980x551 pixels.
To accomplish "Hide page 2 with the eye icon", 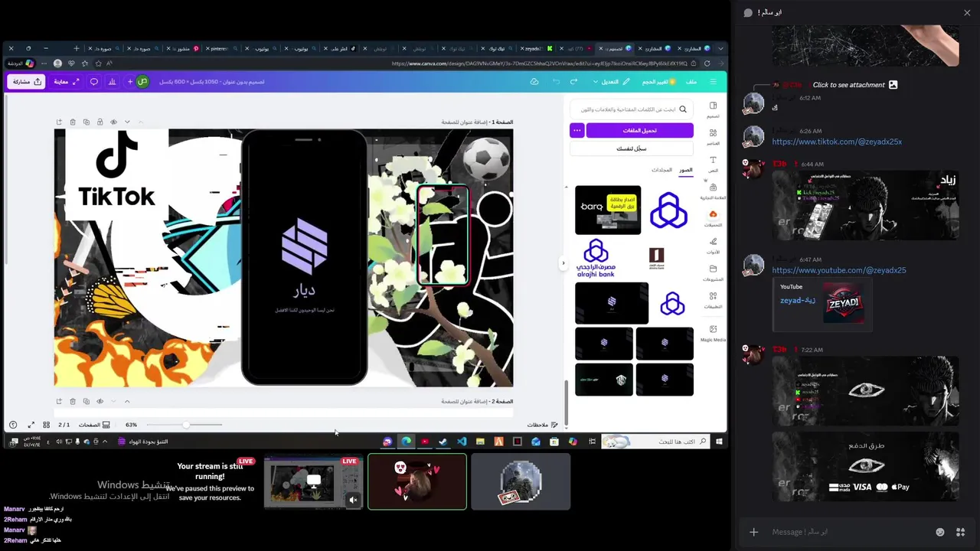I will pos(100,401).
